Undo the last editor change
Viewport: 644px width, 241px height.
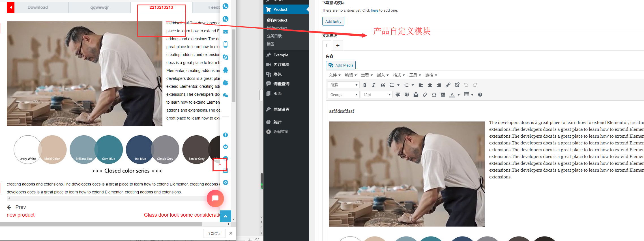coord(466,85)
